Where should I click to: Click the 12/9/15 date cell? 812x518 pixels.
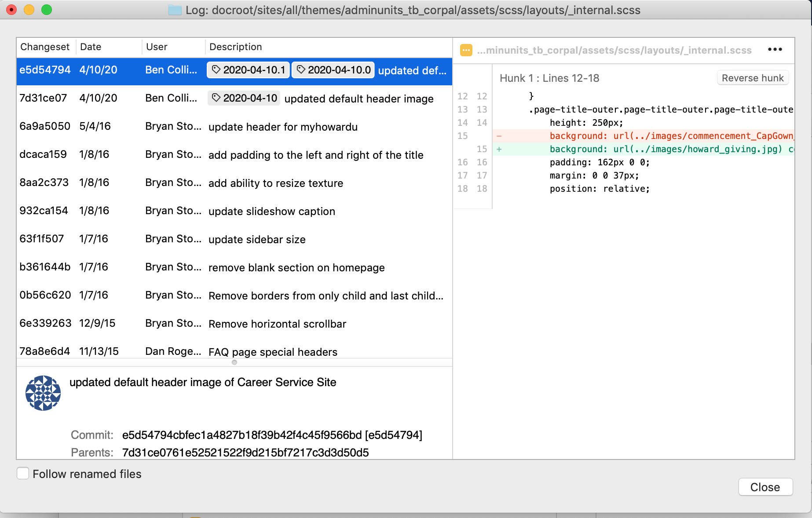point(97,323)
